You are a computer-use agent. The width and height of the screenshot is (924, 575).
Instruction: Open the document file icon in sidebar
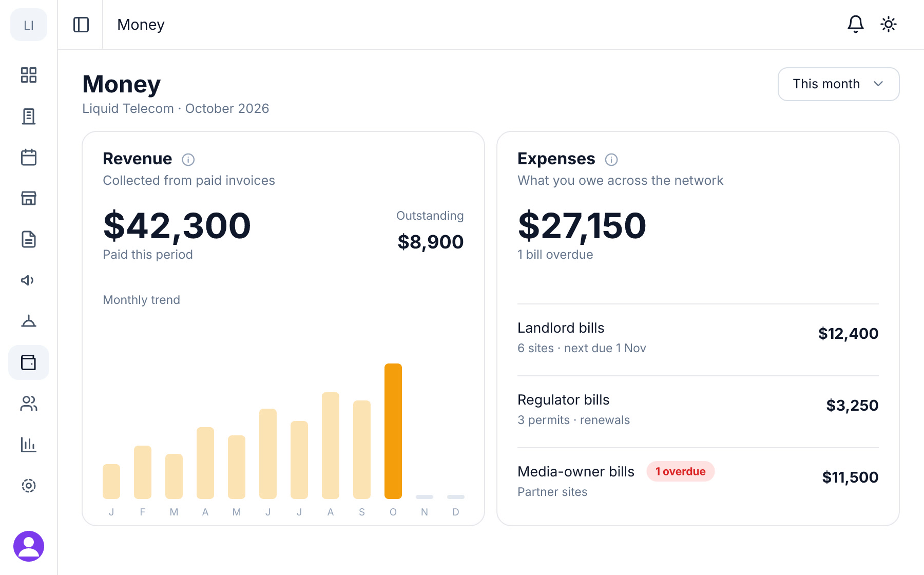click(29, 239)
